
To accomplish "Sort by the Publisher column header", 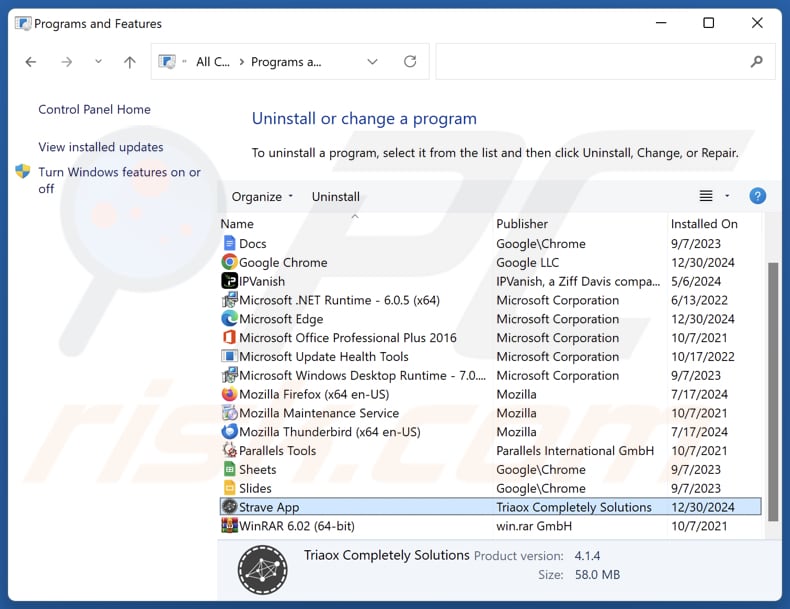I will (x=522, y=224).
